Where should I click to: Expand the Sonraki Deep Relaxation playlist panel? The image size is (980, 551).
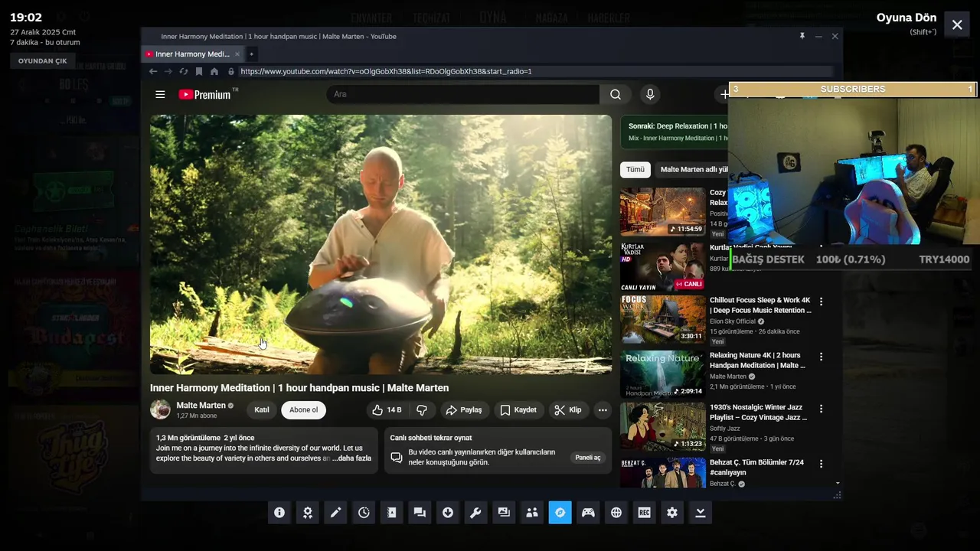tap(675, 132)
